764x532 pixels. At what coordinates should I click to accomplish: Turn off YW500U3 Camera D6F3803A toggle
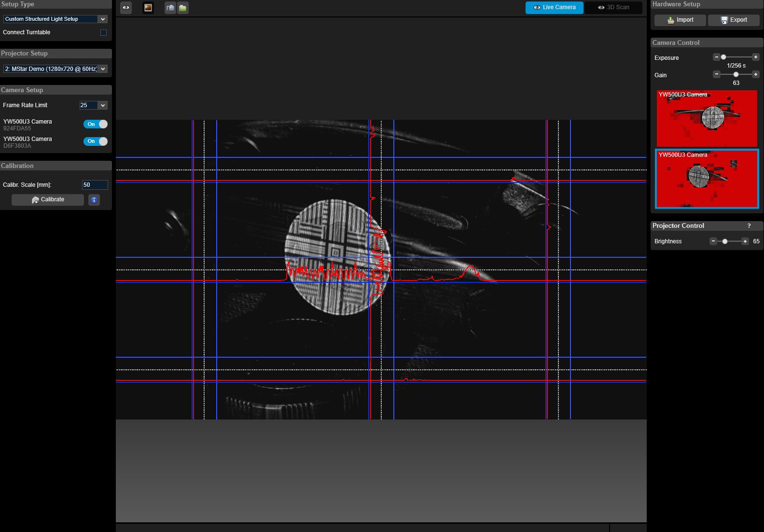pos(96,141)
